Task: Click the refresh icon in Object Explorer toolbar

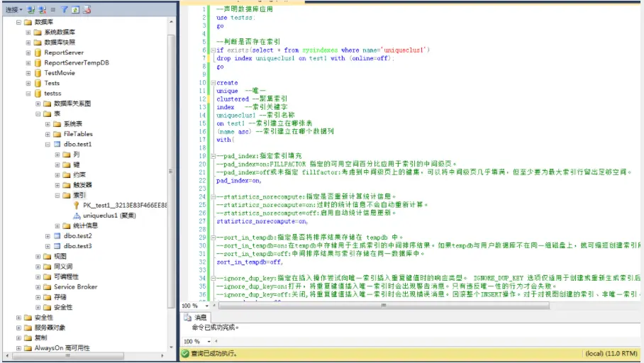Action: click(x=76, y=9)
